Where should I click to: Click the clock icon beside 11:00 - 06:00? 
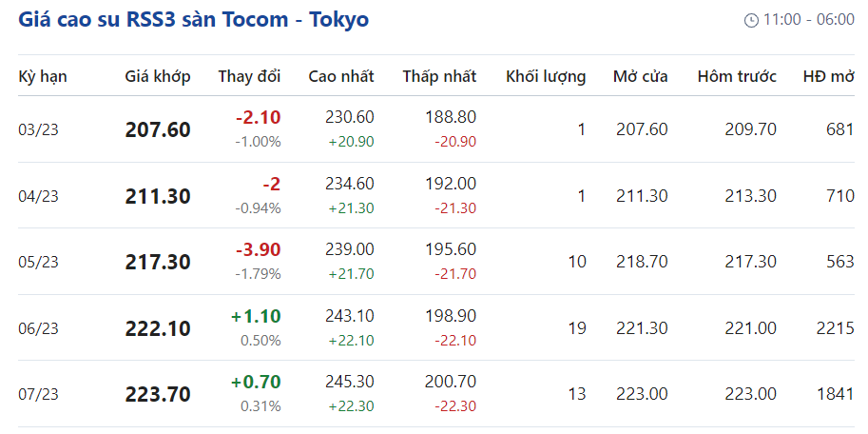(751, 20)
